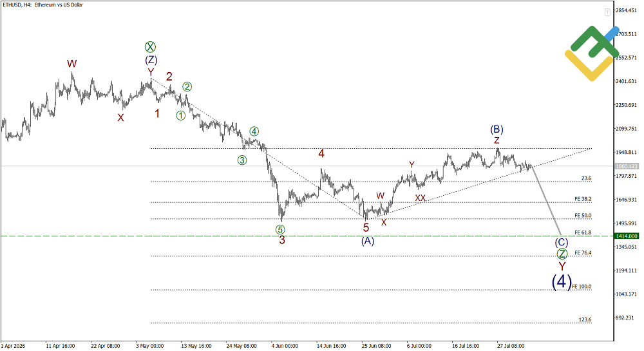Click the blue (C) wave label
The width and height of the screenshot is (644, 351).
[562, 242]
